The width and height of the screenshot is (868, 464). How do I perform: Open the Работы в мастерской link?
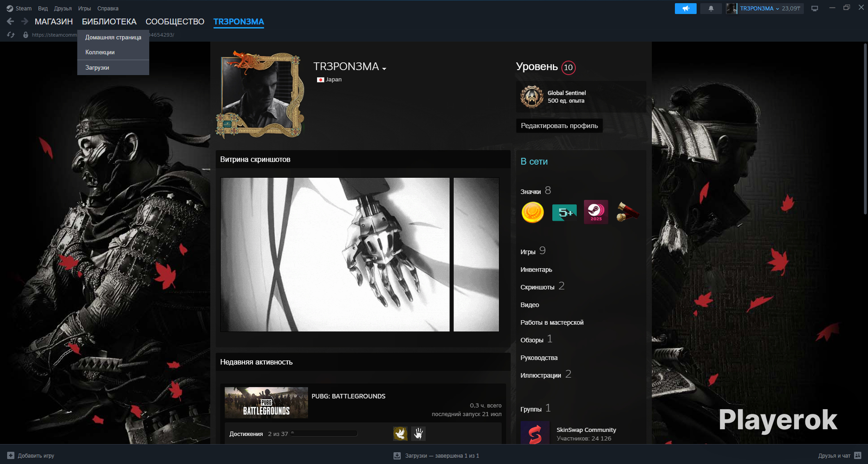(x=552, y=322)
